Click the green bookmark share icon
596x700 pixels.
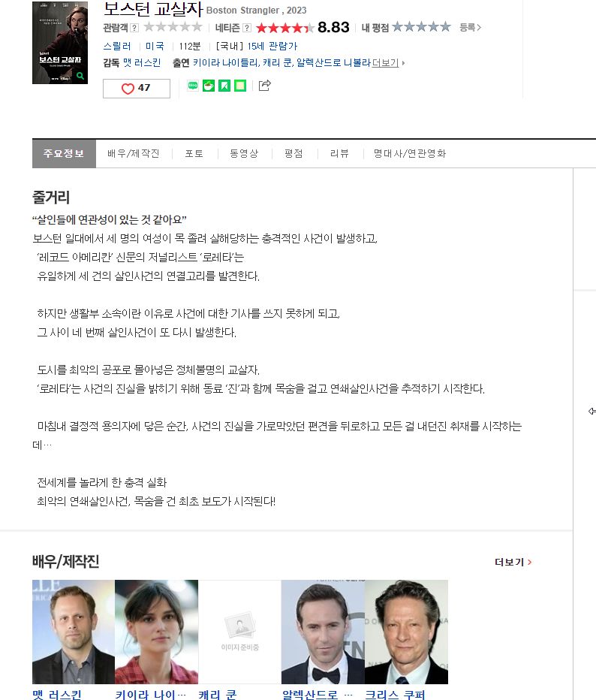[x=224, y=86]
